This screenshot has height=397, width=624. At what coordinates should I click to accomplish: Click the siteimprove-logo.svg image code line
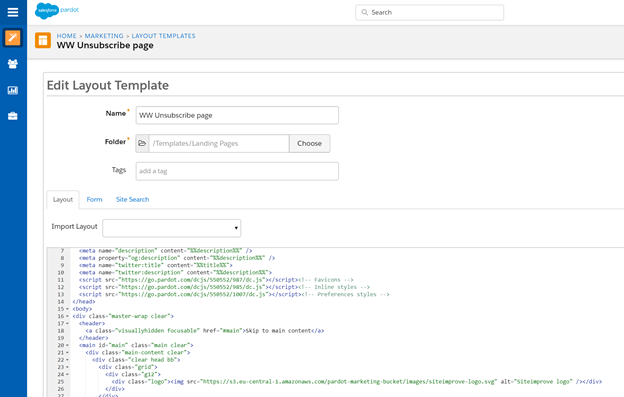[357, 381]
